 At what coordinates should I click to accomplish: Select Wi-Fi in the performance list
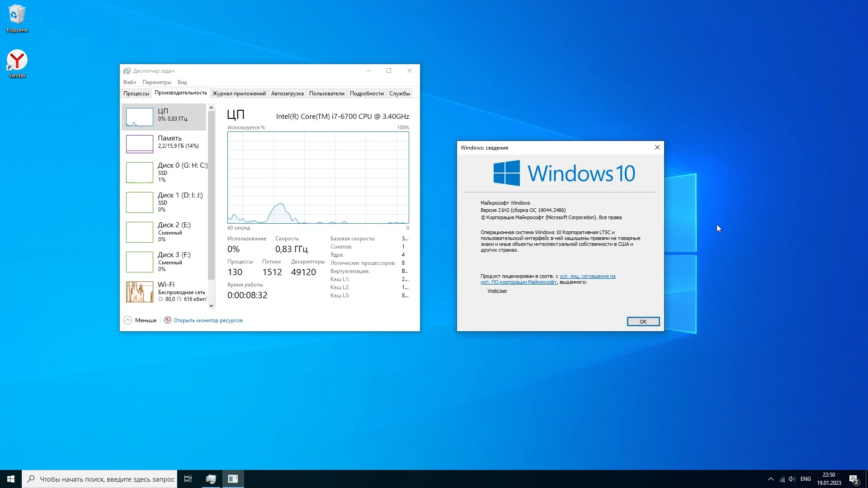point(165,291)
